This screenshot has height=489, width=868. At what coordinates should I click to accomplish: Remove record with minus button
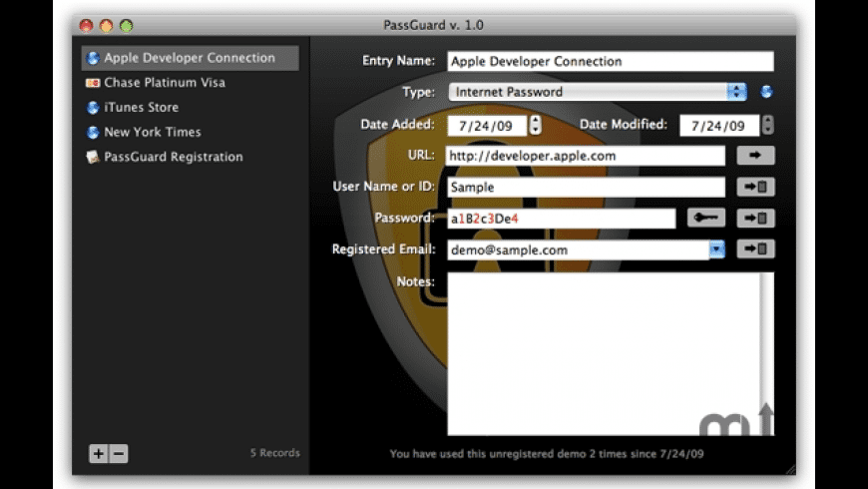[119, 454]
